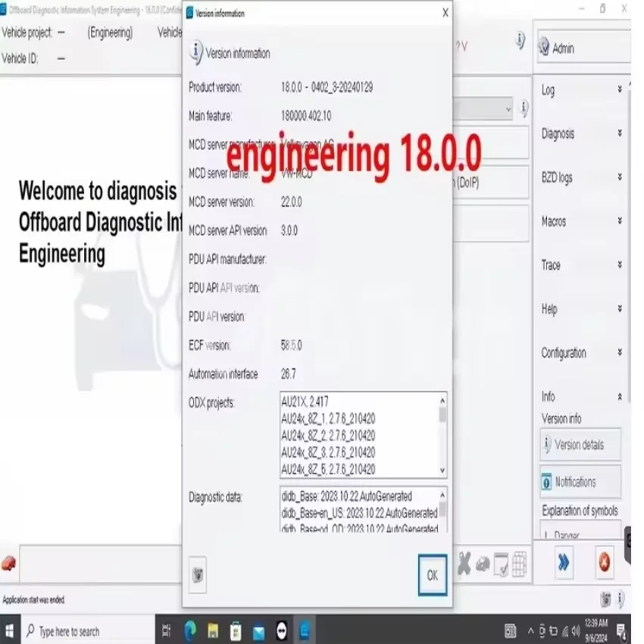Click the Admin user button

583,48
